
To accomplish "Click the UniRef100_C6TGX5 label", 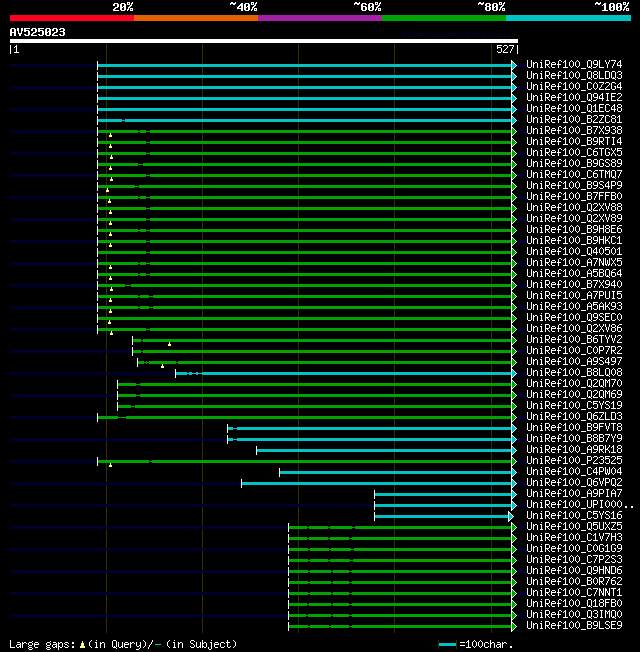I will click(x=574, y=153).
